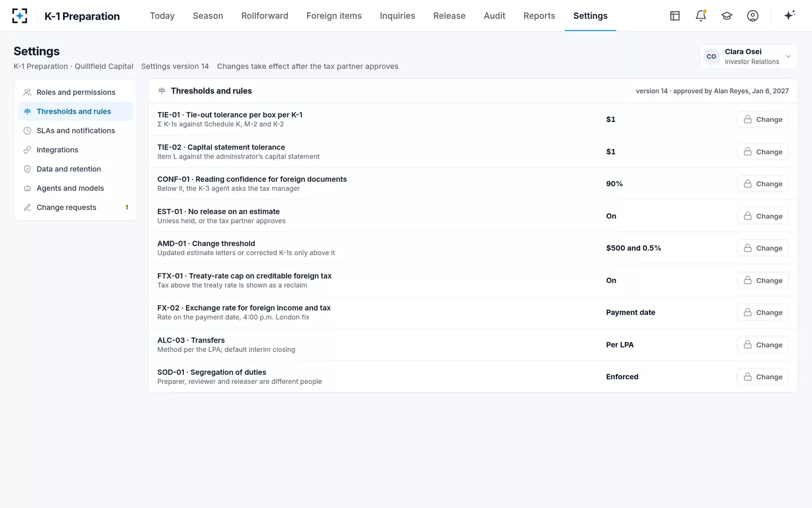812x508 pixels.
Task: Switch to the Today tab
Action: click(162, 16)
